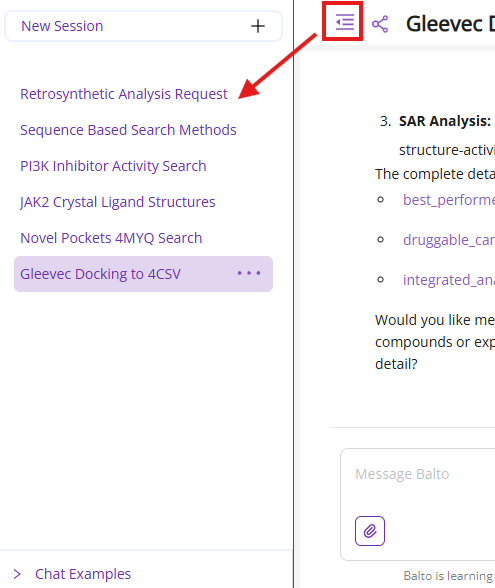Open Retrosynthetic Analysis Request session
Image resolution: width=495 pixels, height=588 pixels.
[124, 94]
